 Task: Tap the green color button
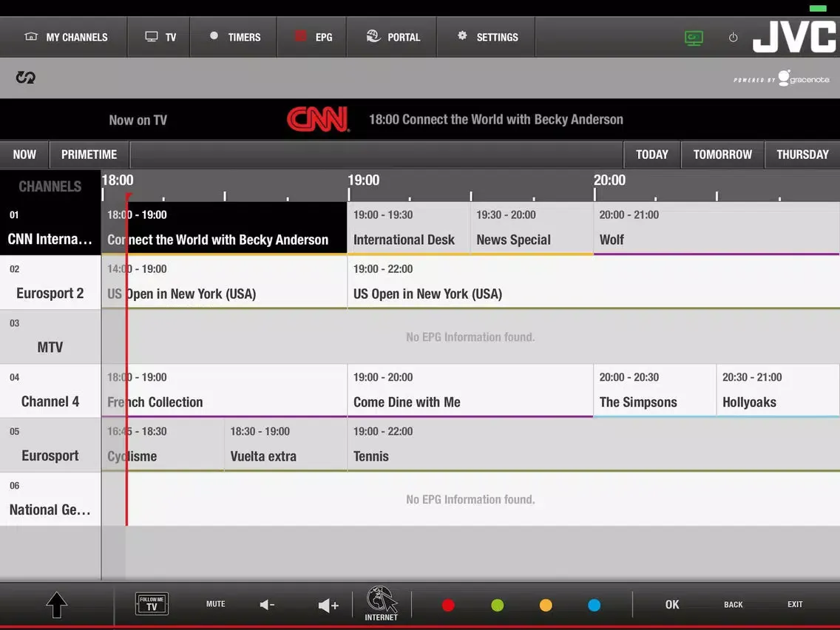[x=497, y=605]
